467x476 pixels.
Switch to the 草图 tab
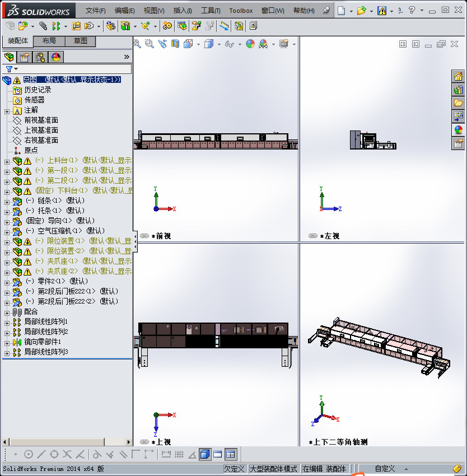click(81, 41)
